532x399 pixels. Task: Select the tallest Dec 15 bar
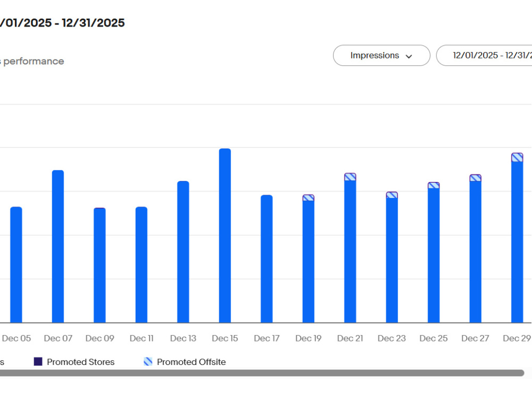tap(225, 236)
